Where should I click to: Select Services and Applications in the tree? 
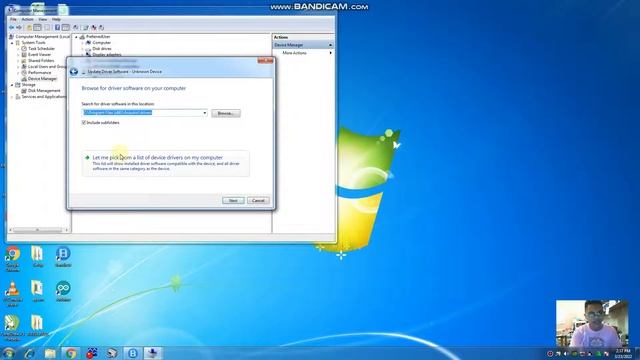pos(43,97)
